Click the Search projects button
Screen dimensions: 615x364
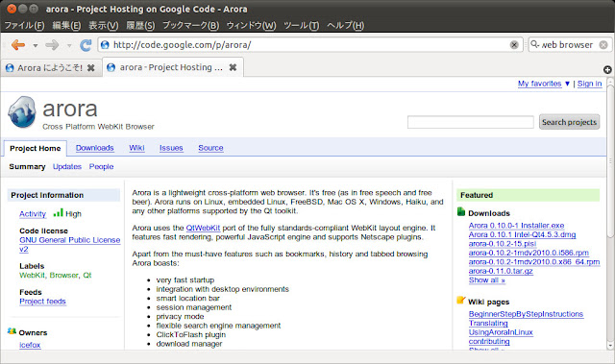[x=569, y=122]
